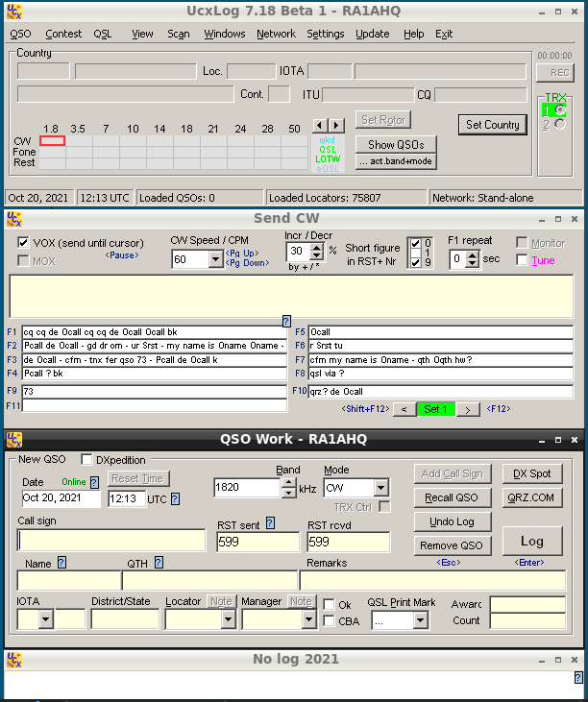Toggle short figure 9 checkbox
The image size is (588, 702).
click(416, 262)
